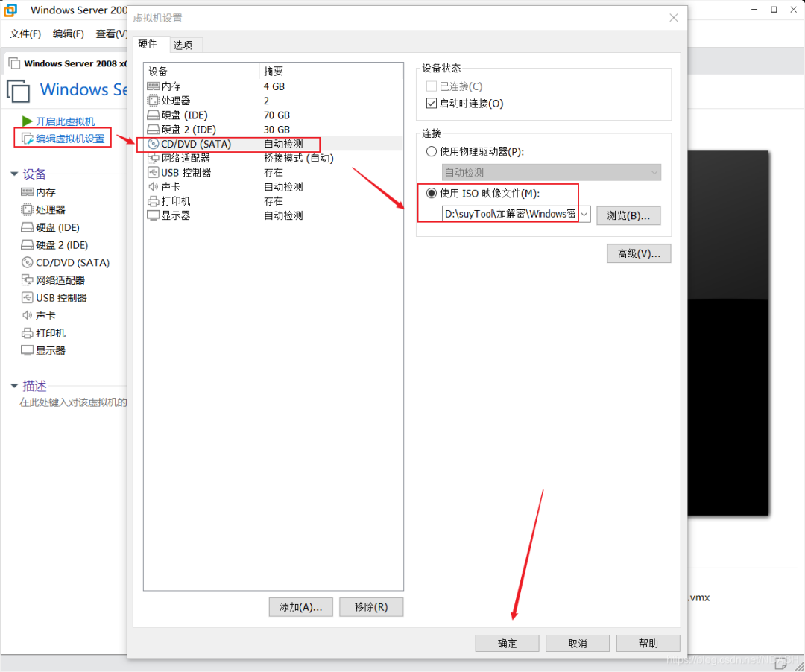Screen dimensions: 805x672
Task: Click the 确定 button to confirm
Action: pos(508,643)
